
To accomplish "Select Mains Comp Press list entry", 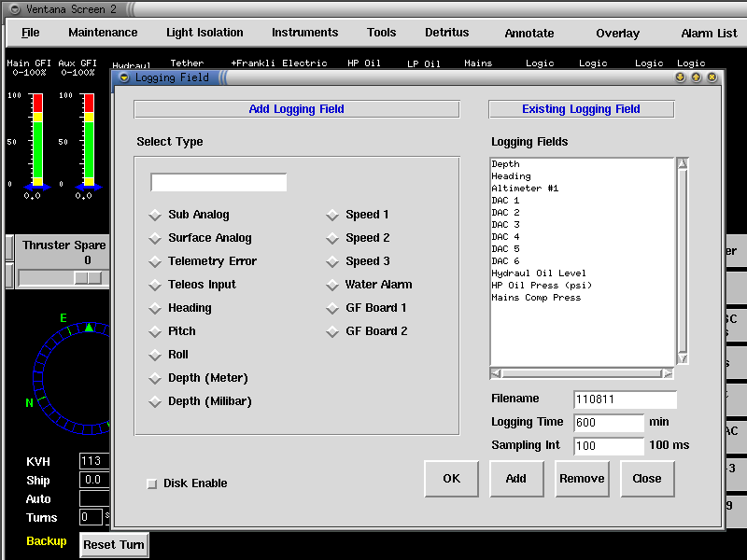I will tap(582, 298).
